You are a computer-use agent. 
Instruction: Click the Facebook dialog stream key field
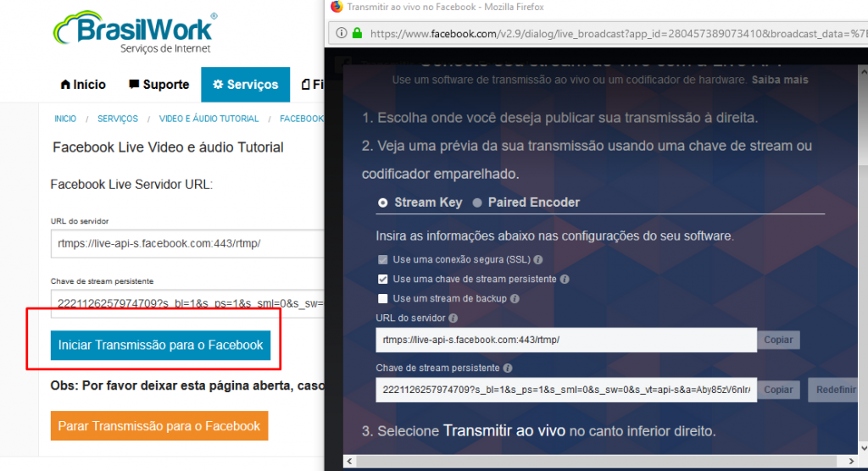[566, 390]
